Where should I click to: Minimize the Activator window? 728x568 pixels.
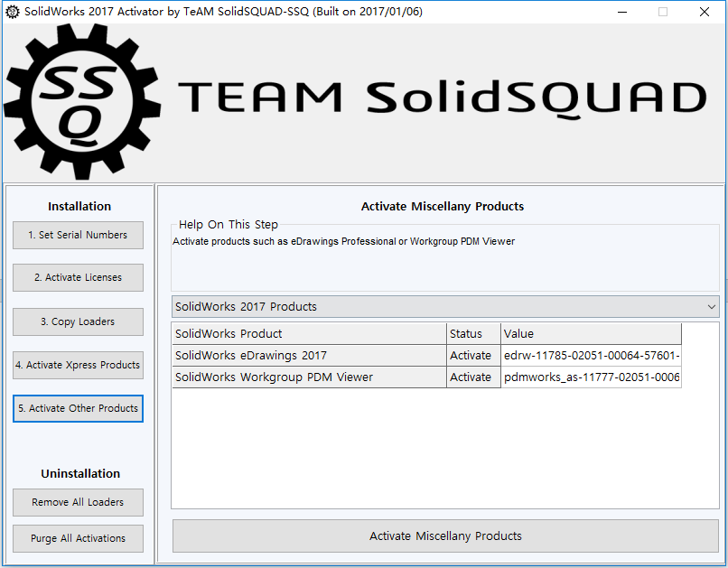tap(622, 12)
